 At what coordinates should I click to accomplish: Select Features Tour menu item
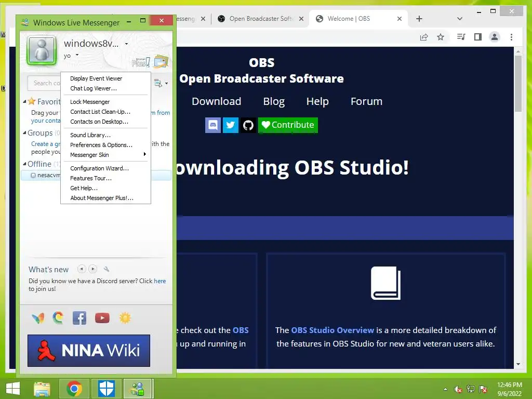105,178
